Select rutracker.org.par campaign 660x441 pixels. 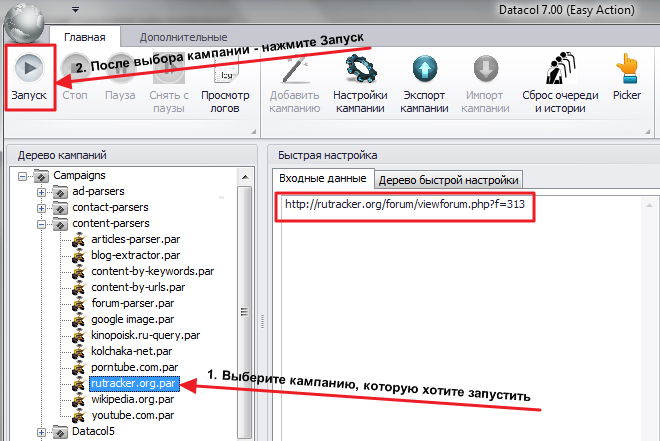(135, 383)
